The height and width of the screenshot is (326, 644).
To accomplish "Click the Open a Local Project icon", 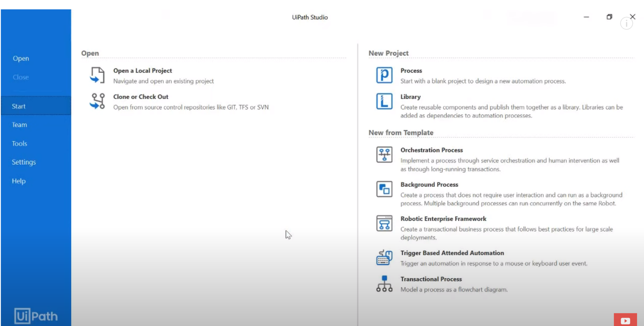I will pyautogui.click(x=97, y=75).
